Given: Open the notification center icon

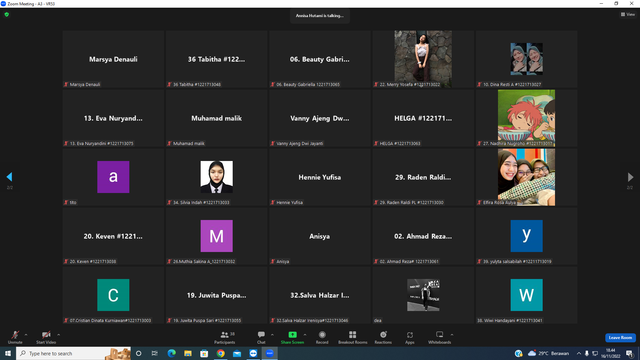Looking at the screenshot, I should tap(629, 353).
